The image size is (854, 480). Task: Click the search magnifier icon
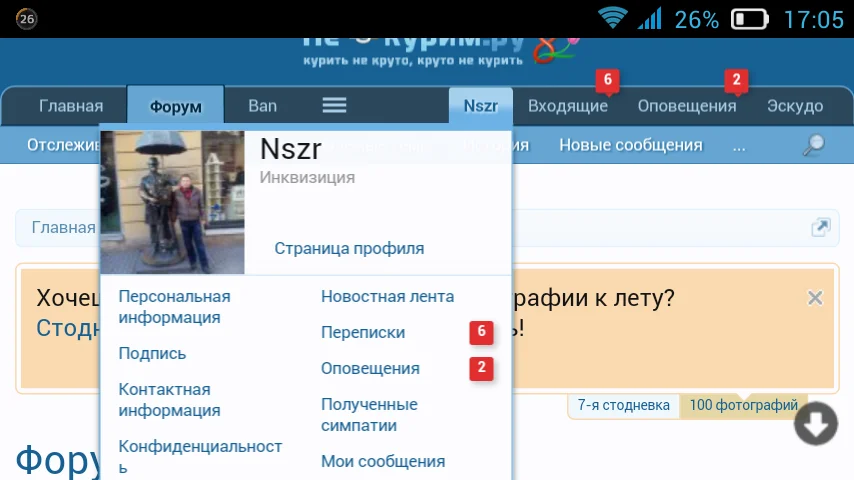(x=814, y=145)
